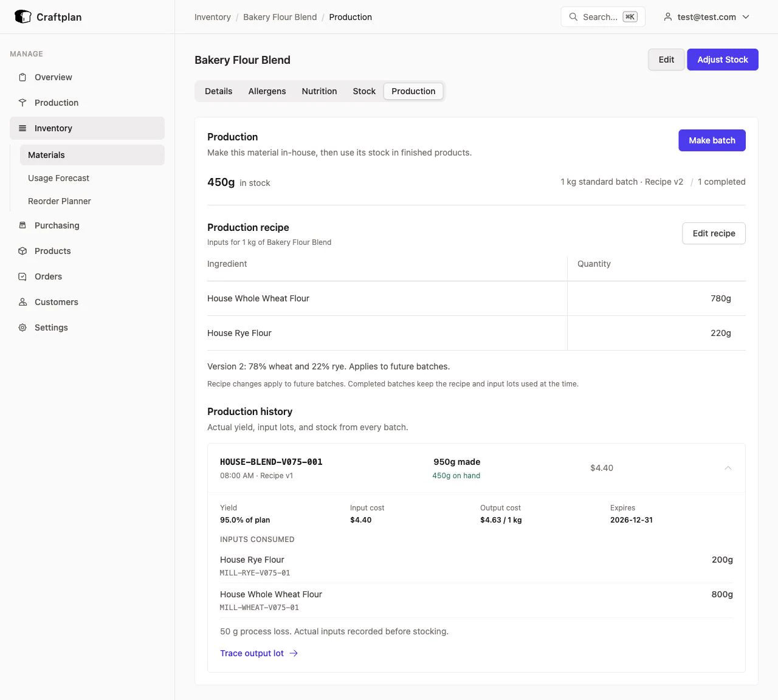Click the HOUSE-BLEND-V075-001 batch code
Image resolution: width=778 pixels, height=700 pixels.
point(271,462)
